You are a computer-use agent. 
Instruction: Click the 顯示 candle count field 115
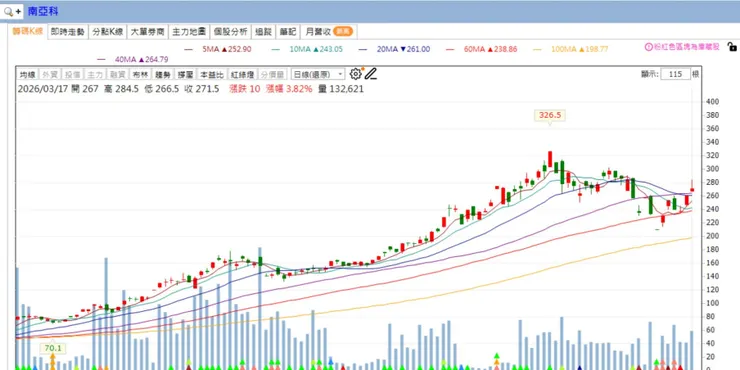pyautogui.click(x=675, y=74)
